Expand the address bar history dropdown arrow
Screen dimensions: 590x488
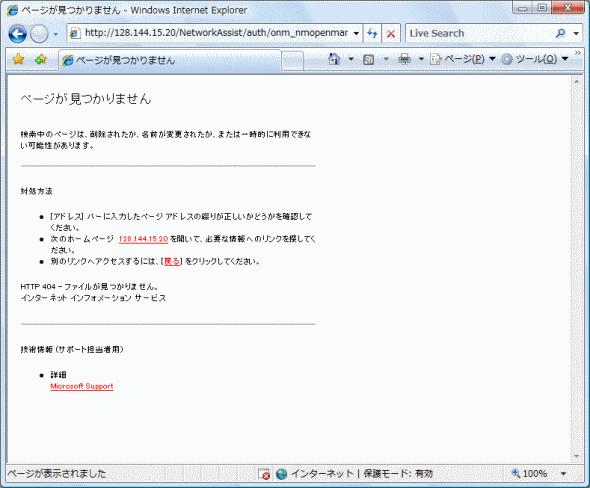356,33
